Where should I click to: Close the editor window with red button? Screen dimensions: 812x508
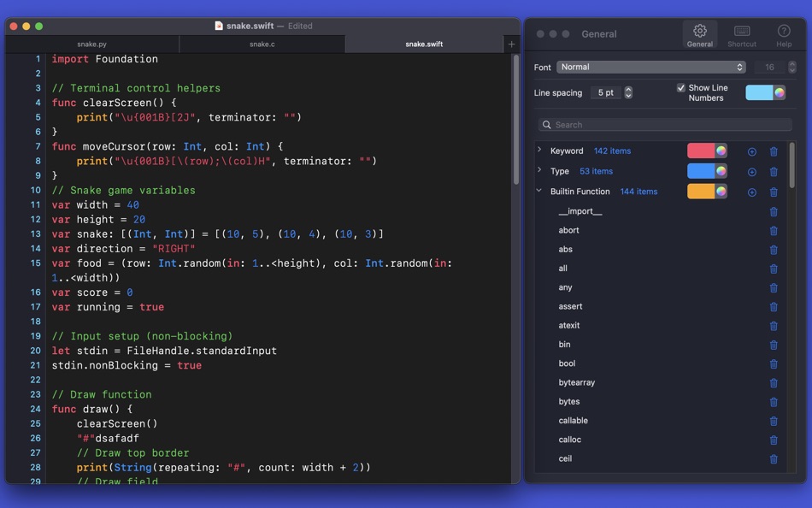[14, 26]
